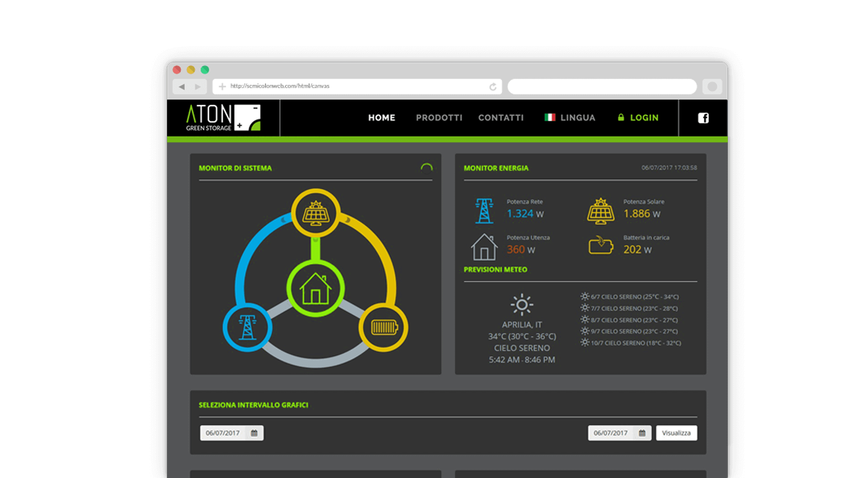The image size is (868, 478).
Task: Click the browser address bar URL
Action: pyautogui.click(x=280, y=86)
